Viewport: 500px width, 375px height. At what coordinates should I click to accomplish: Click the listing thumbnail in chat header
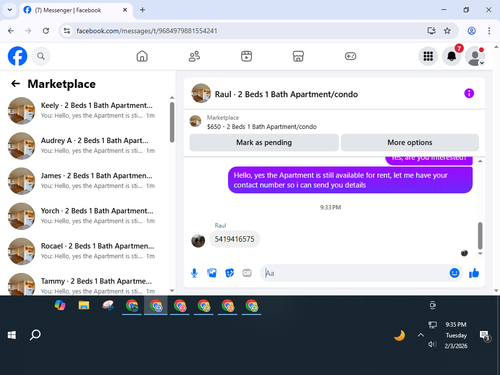pyautogui.click(x=201, y=93)
